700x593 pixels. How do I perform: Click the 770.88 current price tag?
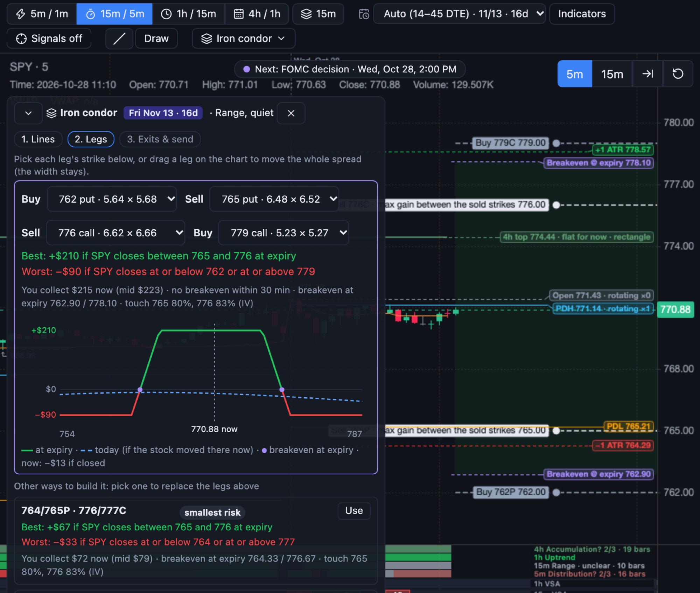pos(675,309)
